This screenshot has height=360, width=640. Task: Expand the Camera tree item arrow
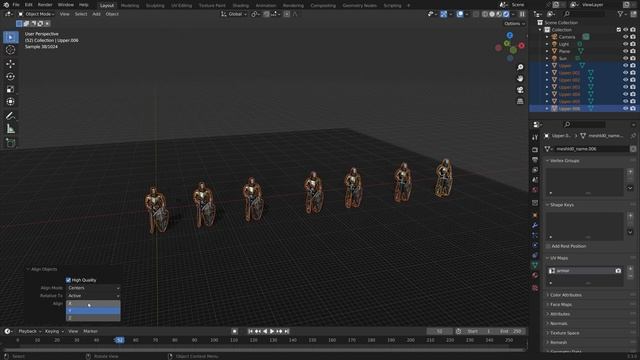click(547, 37)
